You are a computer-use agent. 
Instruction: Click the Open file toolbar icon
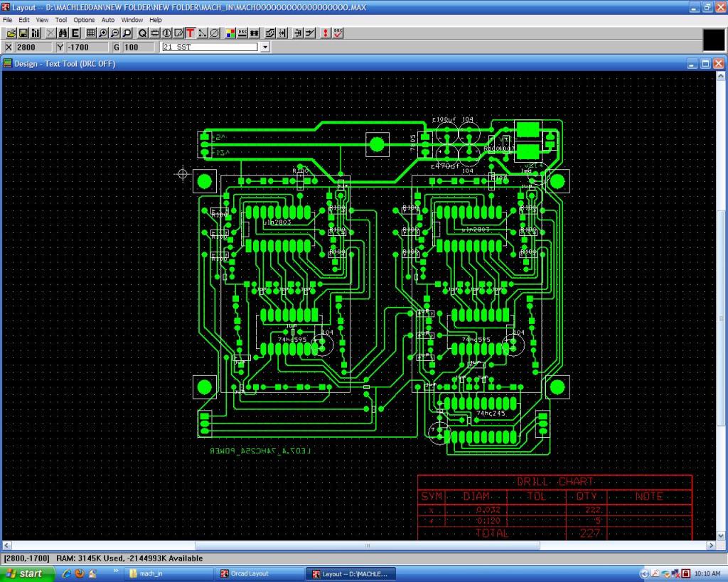(11, 33)
